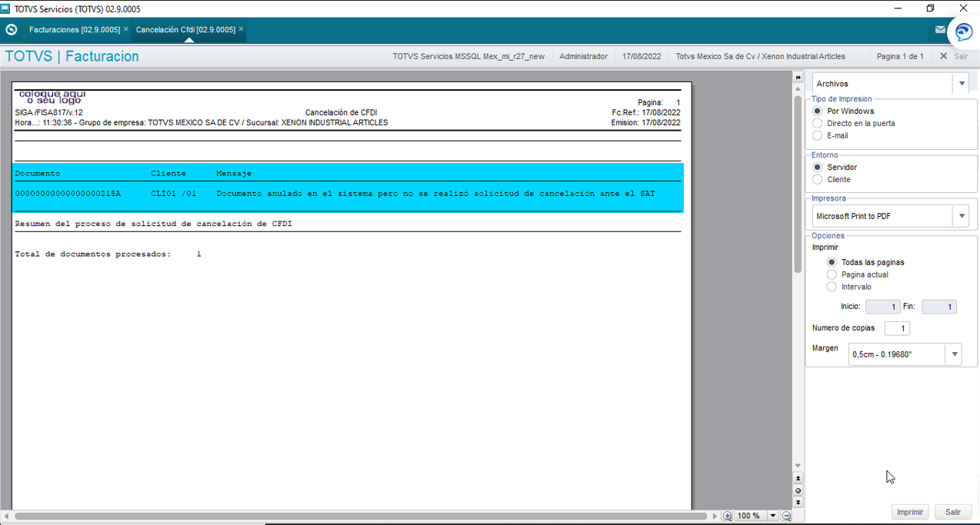980x525 pixels.
Task: Click document number 00000000000000000215A
Action: click(x=68, y=194)
